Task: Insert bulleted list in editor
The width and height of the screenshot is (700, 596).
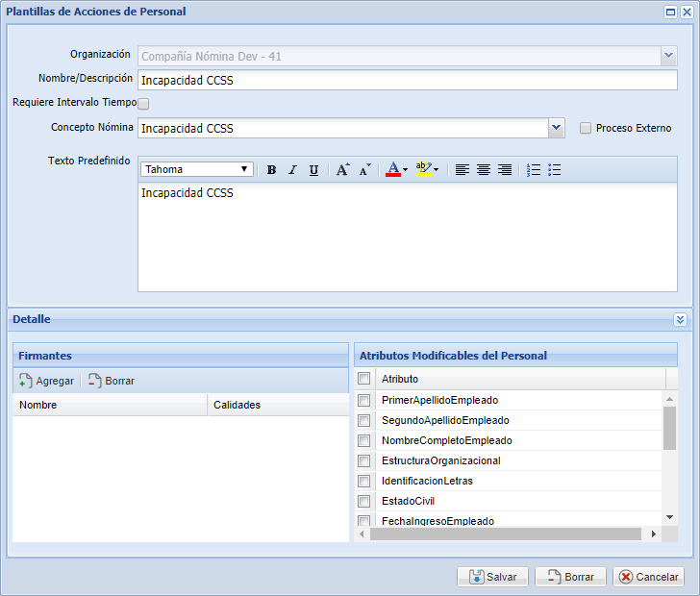Action: point(555,169)
